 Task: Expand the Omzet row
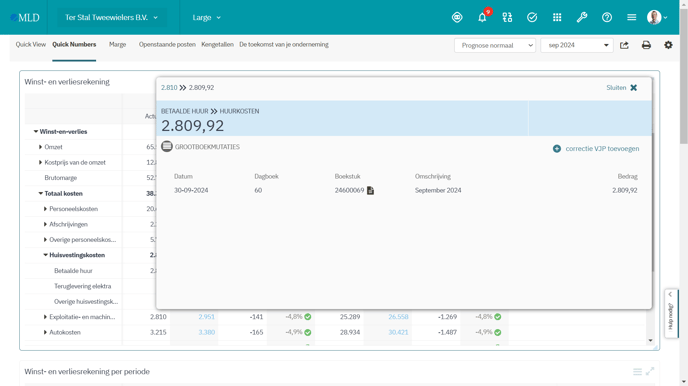40,147
